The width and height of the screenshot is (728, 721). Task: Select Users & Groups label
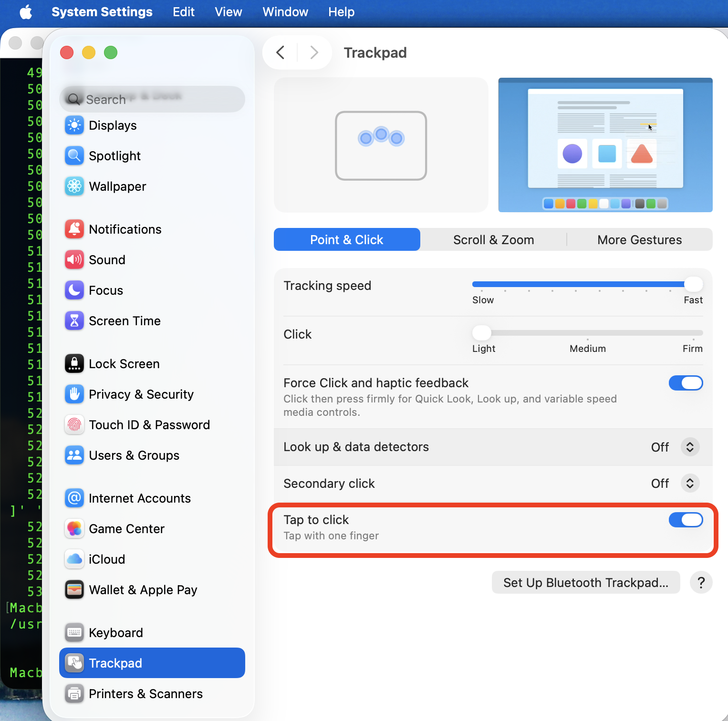[x=135, y=455]
